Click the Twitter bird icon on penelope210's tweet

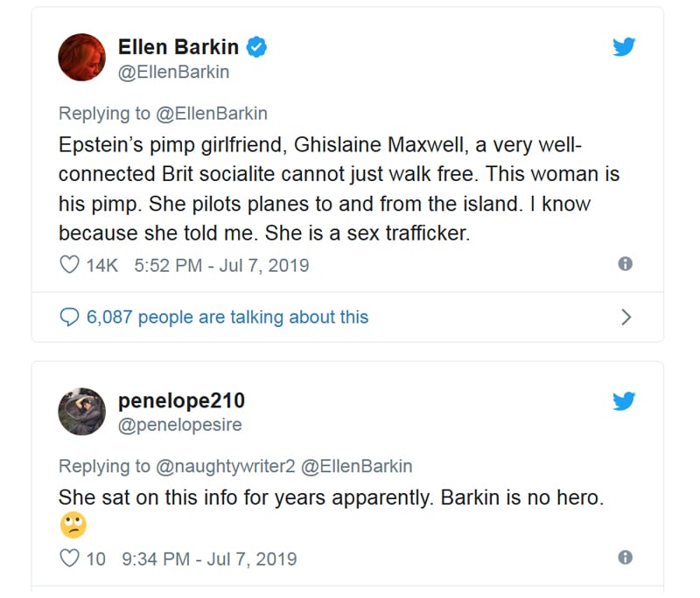[x=624, y=402]
